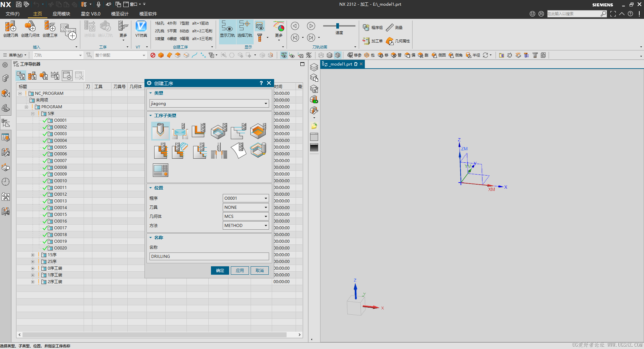This screenshot has width=644, height=349.
Task: Collapse the 名称 section in dialog
Action: 151,238
